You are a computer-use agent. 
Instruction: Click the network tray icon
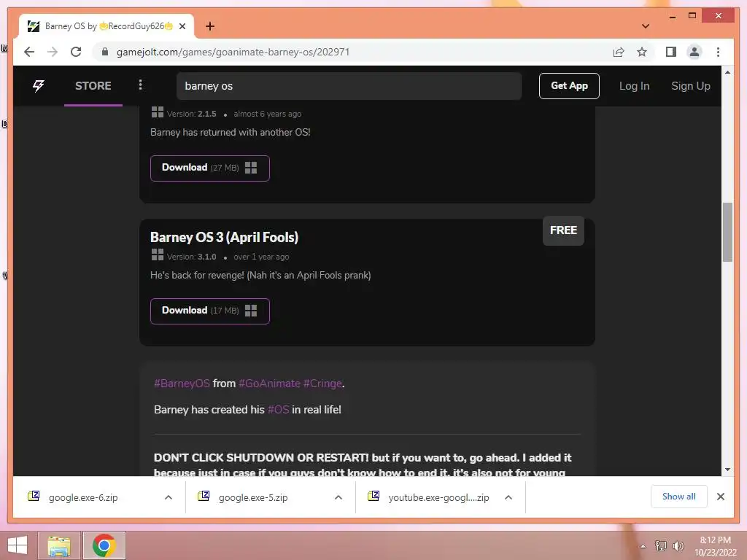click(x=660, y=545)
